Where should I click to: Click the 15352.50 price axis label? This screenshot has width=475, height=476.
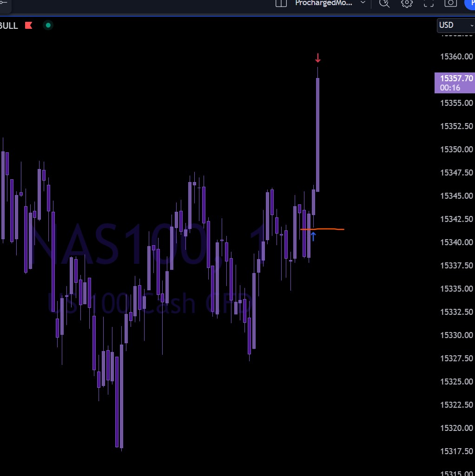pos(456,126)
